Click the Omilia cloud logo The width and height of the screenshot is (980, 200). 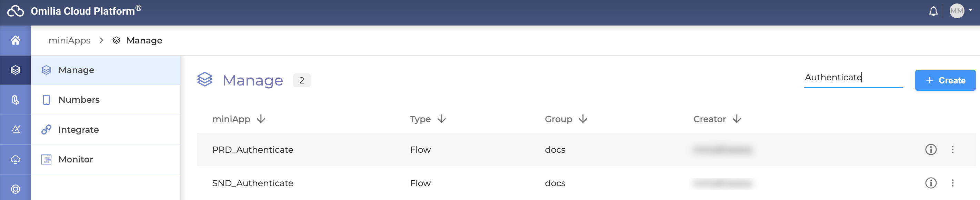tap(16, 11)
